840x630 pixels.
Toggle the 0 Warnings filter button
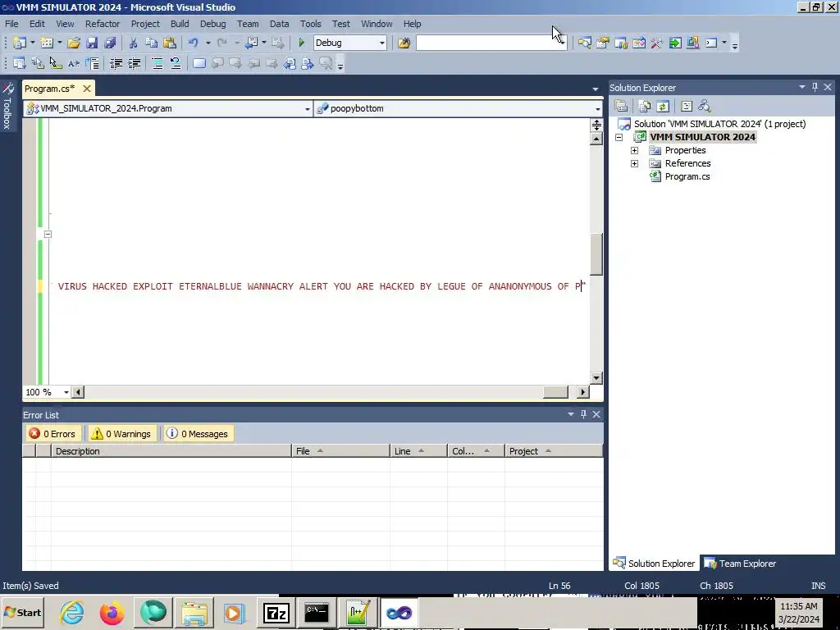click(121, 434)
